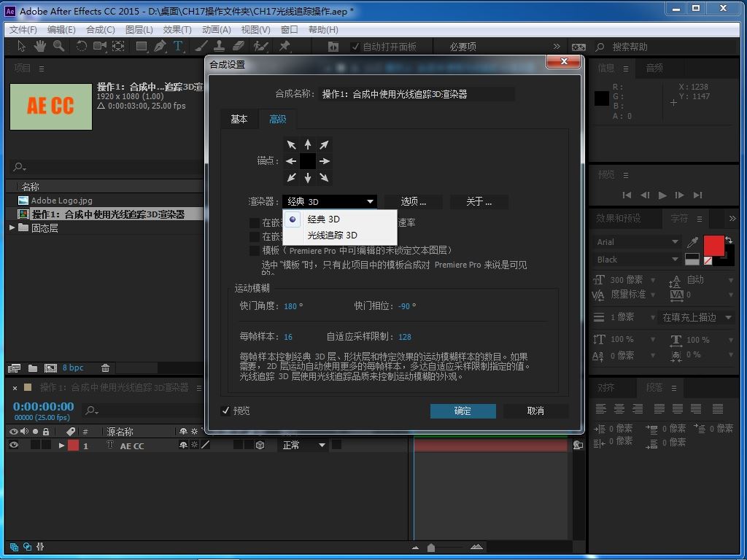Create a new folder in Project panel

point(33,368)
